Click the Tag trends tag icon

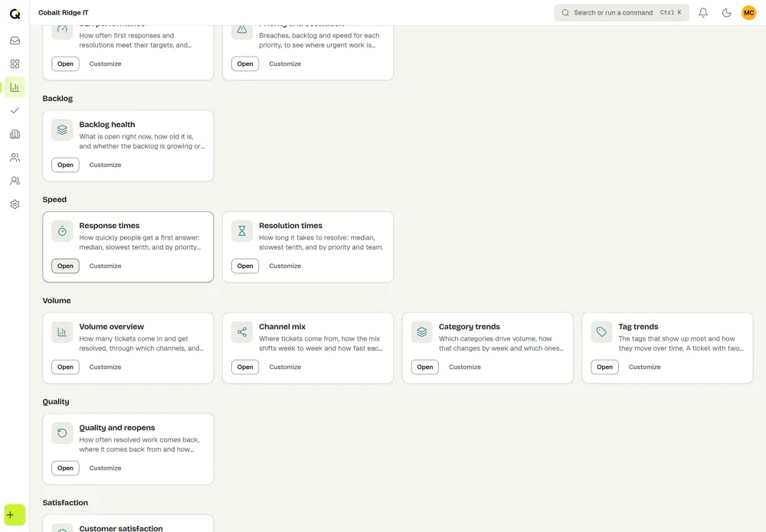click(601, 332)
